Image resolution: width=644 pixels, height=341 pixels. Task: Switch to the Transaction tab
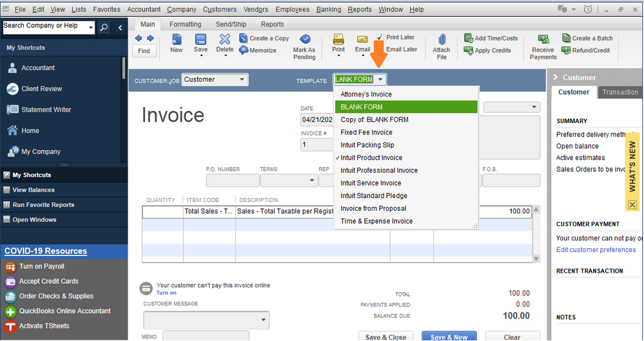[620, 92]
